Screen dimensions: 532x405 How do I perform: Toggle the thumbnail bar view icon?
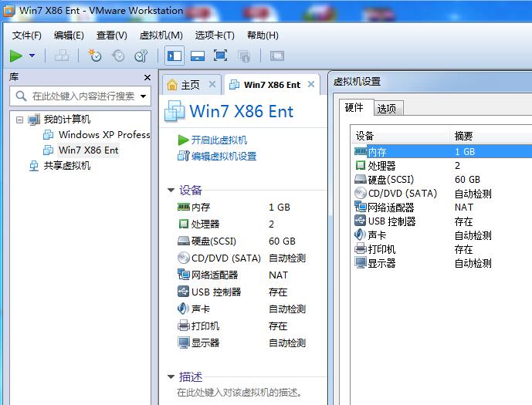[x=197, y=56]
